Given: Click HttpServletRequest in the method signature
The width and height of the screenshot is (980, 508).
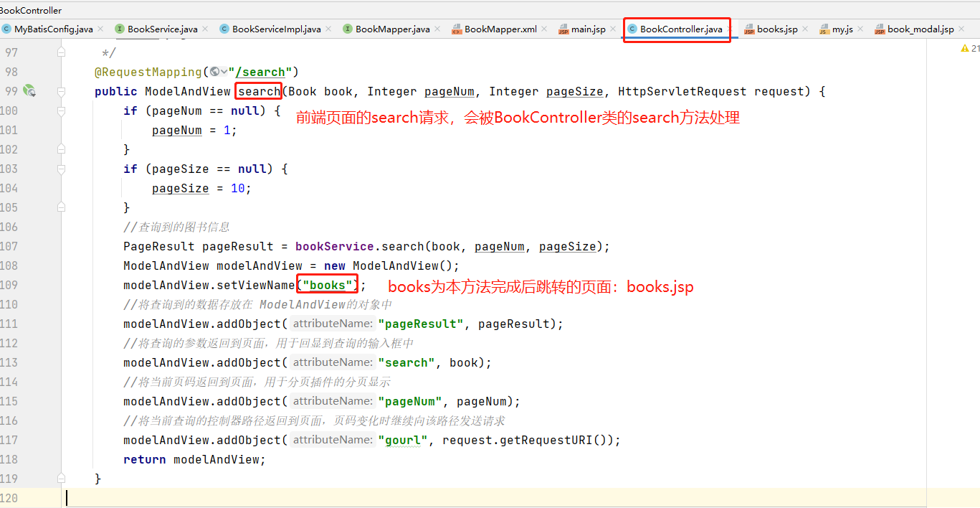Looking at the screenshot, I should (682, 91).
